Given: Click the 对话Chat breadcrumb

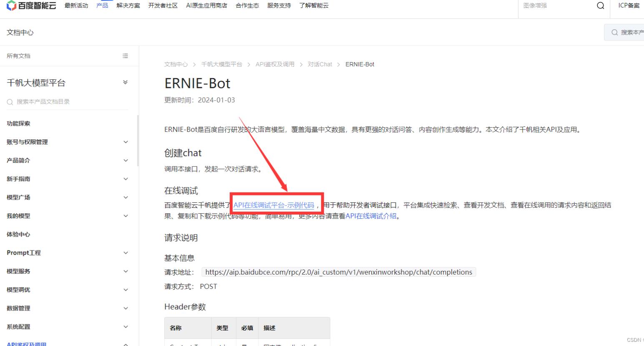Looking at the screenshot, I should (x=320, y=64).
